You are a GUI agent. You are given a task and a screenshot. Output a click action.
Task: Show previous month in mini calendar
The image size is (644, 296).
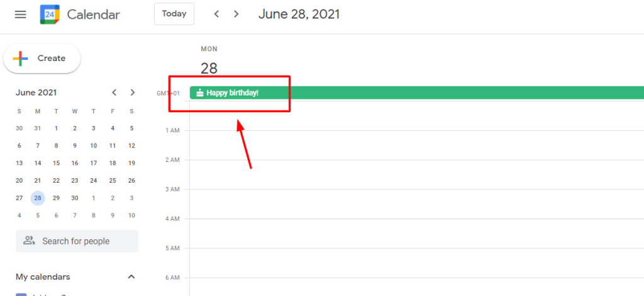coord(114,93)
